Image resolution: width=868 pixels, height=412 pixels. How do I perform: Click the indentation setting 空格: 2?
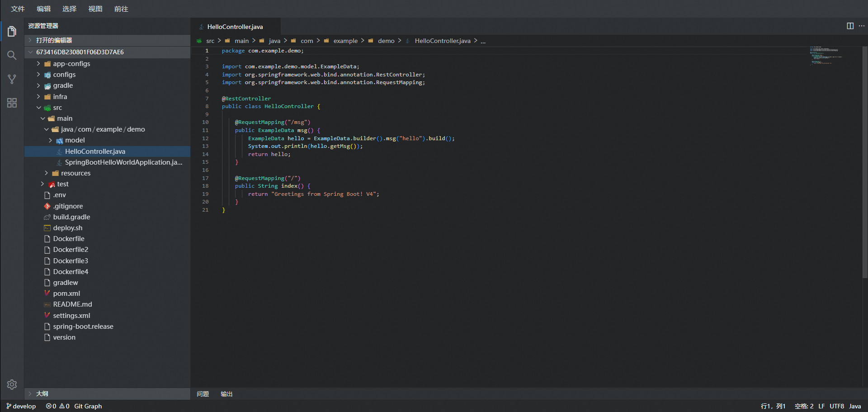click(x=804, y=406)
